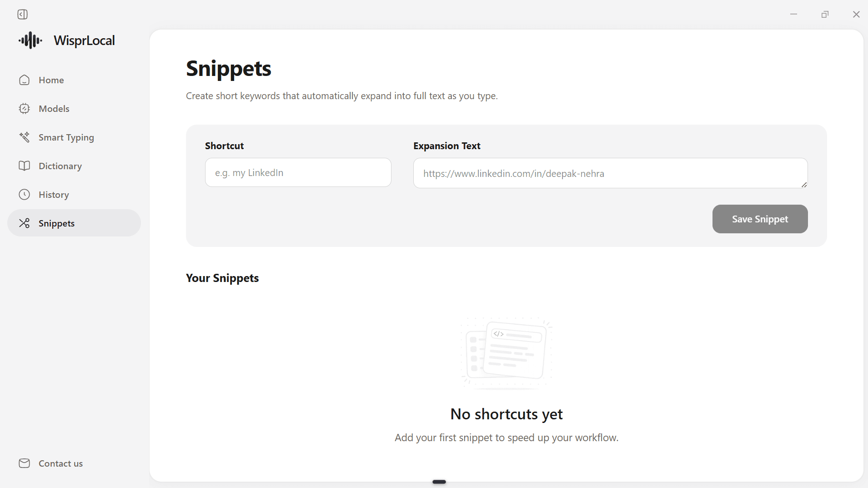Image resolution: width=868 pixels, height=488 pixels.
Task: Click the Expansion Text resize handle
Action: pyautogui.click(x=804, y=185)
